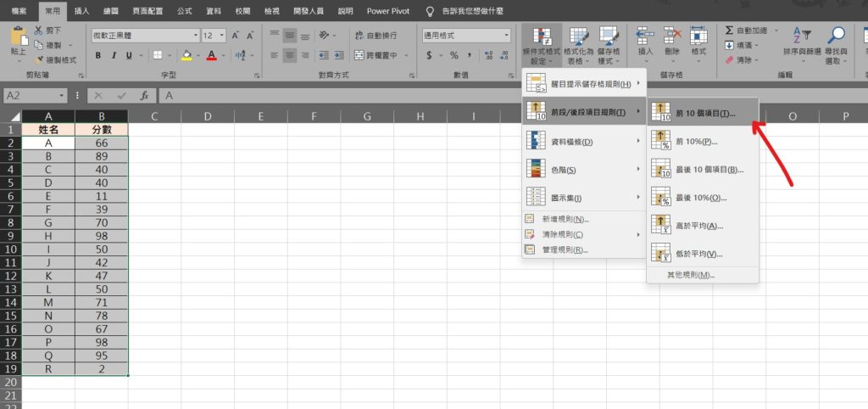Toggle top vertical alignment
This screenshot has height=409, width=868.
[x=274, y=36]
